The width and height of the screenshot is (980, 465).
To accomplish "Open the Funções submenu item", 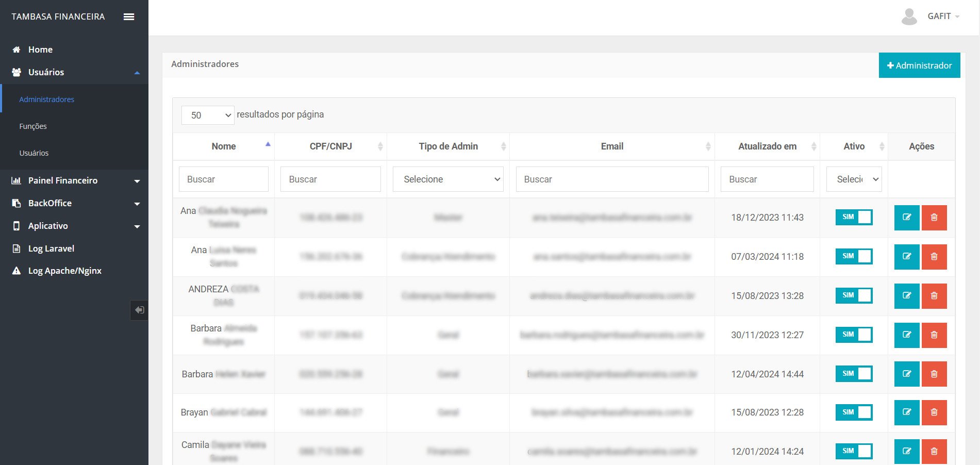I will [x=33, y=126].
